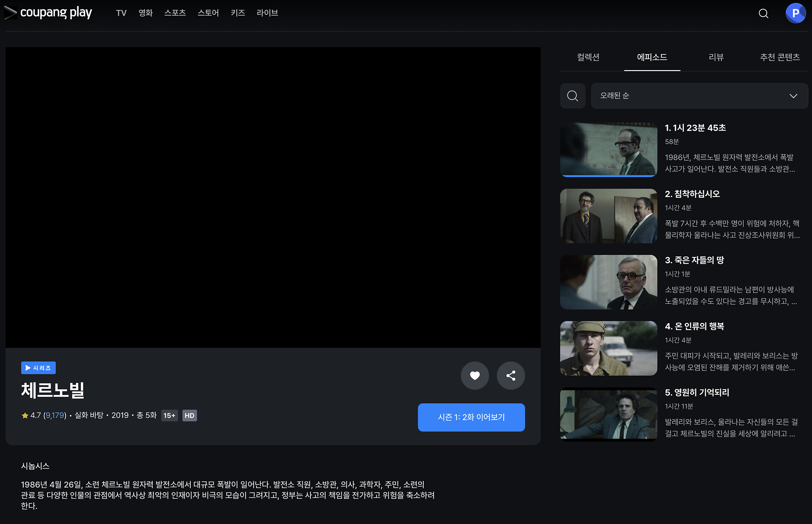Open the 라이브 menu item
Image resolution: width=812 pixels, height=524 pixels.
[267, 13]
